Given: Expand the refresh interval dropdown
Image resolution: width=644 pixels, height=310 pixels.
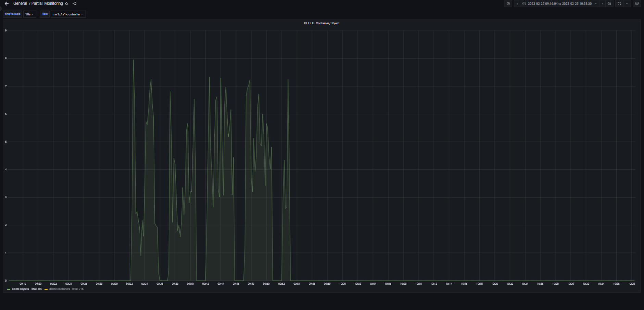Looking at the screenshot, I should tap(627, 4).
